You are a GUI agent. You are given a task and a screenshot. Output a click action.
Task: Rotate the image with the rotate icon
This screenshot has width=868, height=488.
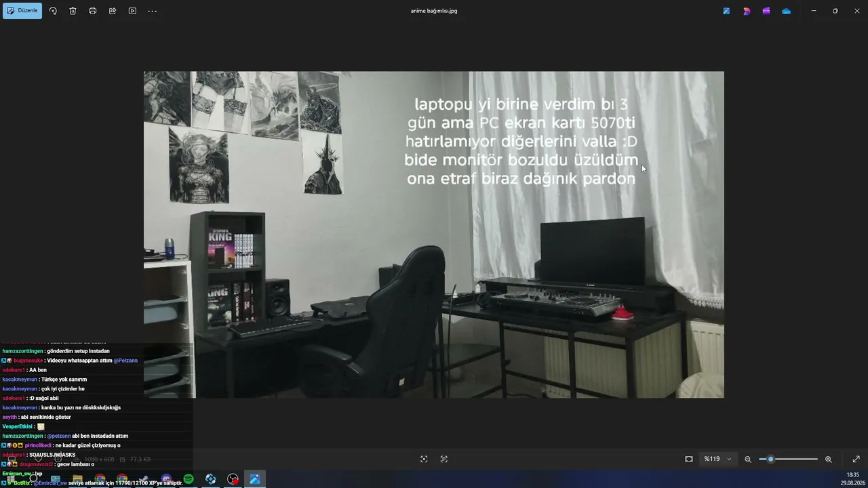[x=53, y=11]
